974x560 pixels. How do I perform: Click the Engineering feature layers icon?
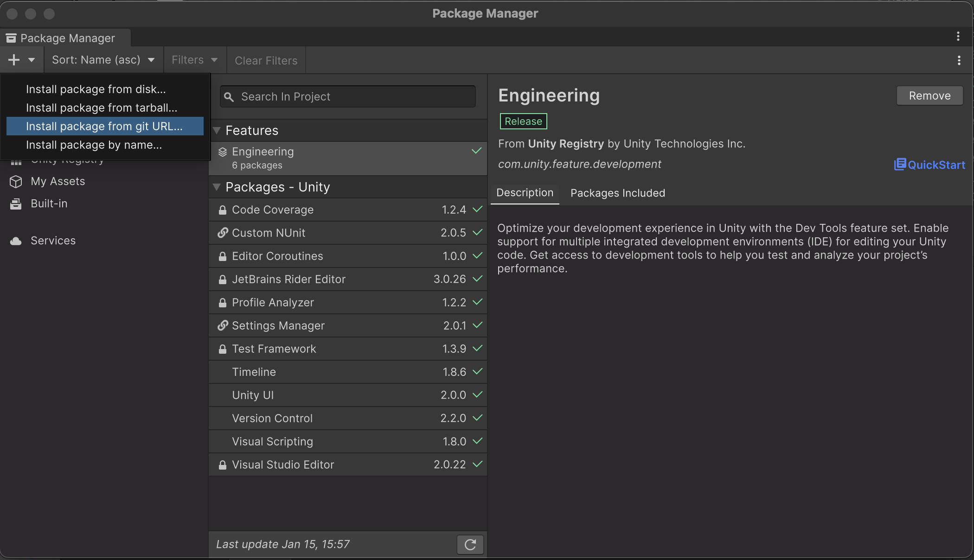[223, 152]
